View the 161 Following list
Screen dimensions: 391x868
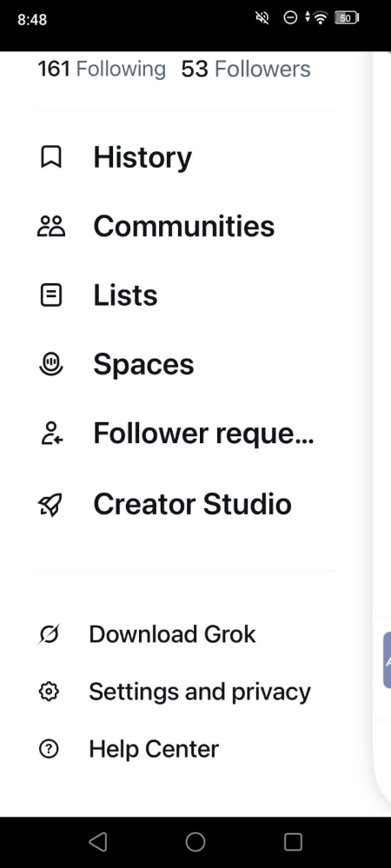(102, 70)
